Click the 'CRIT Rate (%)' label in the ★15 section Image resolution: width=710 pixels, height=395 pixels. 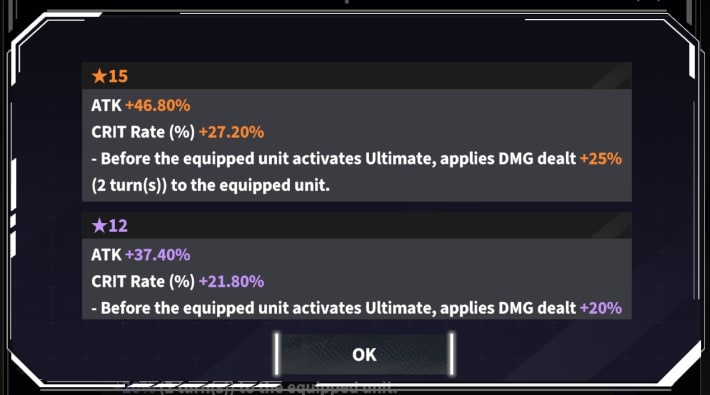[143, 132]
